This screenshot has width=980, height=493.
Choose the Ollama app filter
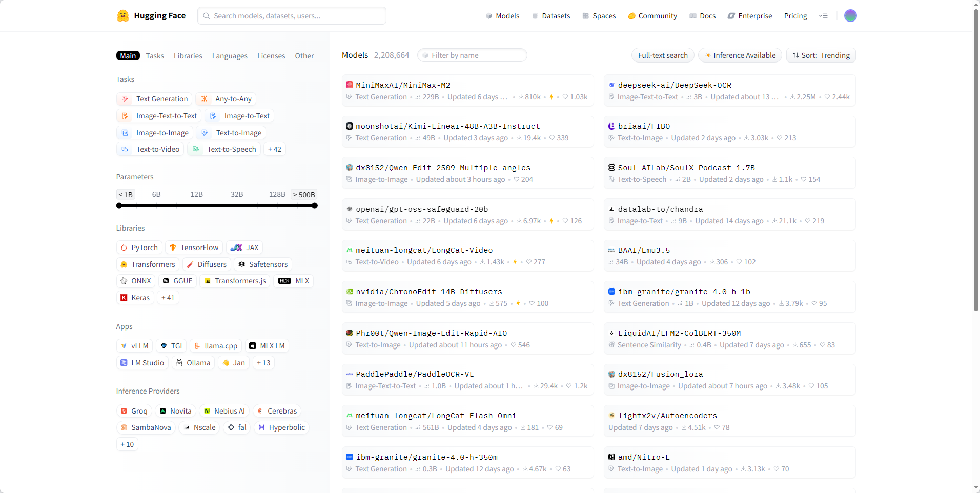pos(193,363)
